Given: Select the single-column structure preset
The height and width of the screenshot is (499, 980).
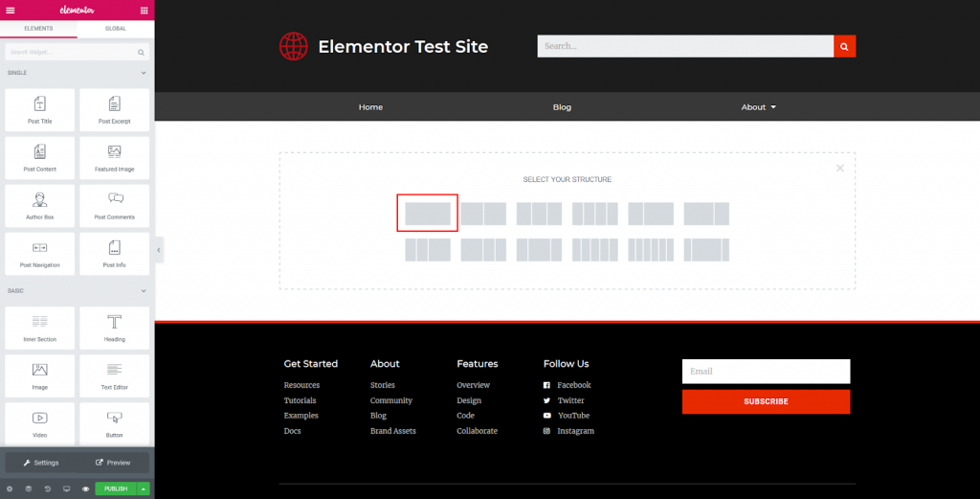Looking at the screenshot, I should coord(427,214).
